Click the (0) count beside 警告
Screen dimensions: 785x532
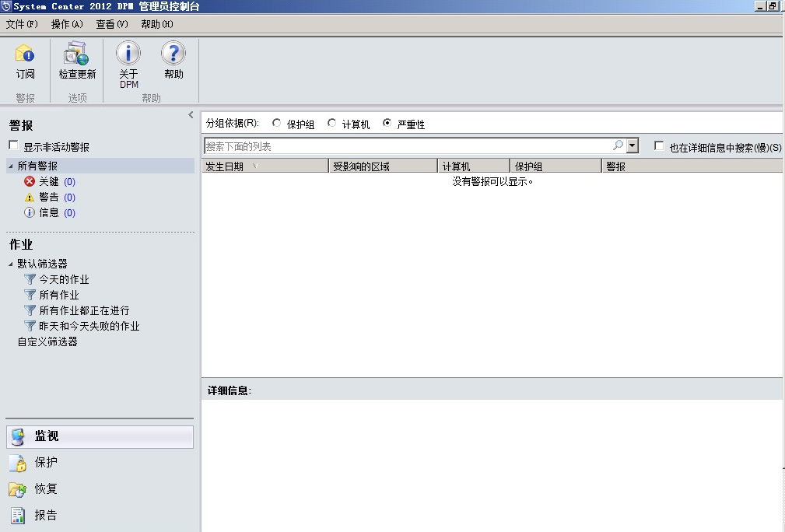coord(69,198)
